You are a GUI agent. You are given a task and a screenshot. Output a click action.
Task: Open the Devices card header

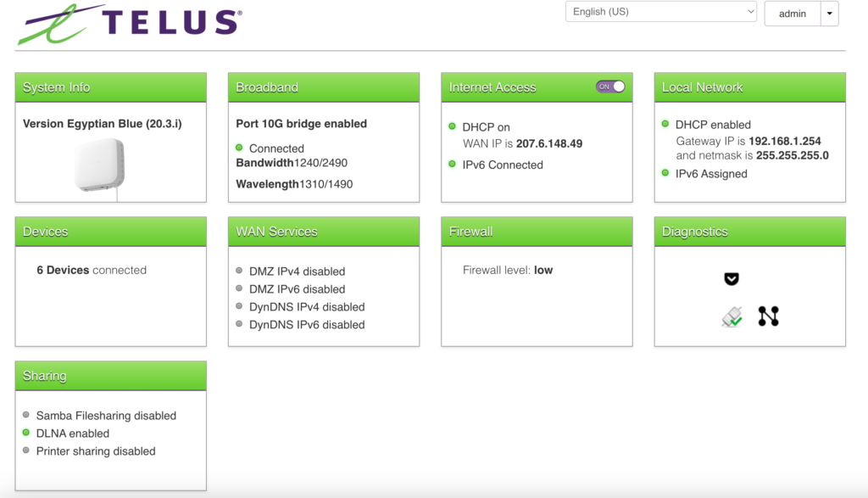(x=110, y=232)
